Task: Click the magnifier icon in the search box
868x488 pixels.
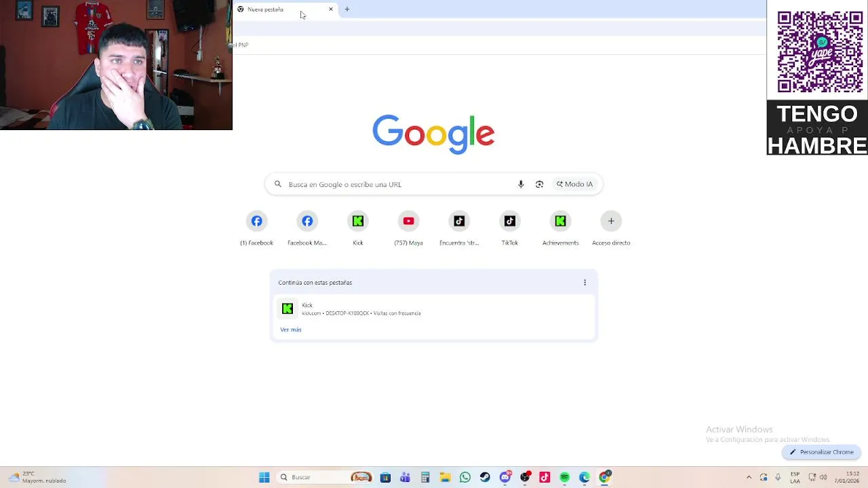Action: point(278,184)
